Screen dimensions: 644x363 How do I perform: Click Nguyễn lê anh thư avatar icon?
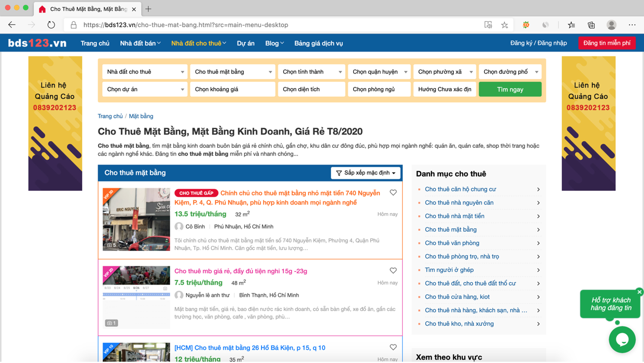click(179, 295)
